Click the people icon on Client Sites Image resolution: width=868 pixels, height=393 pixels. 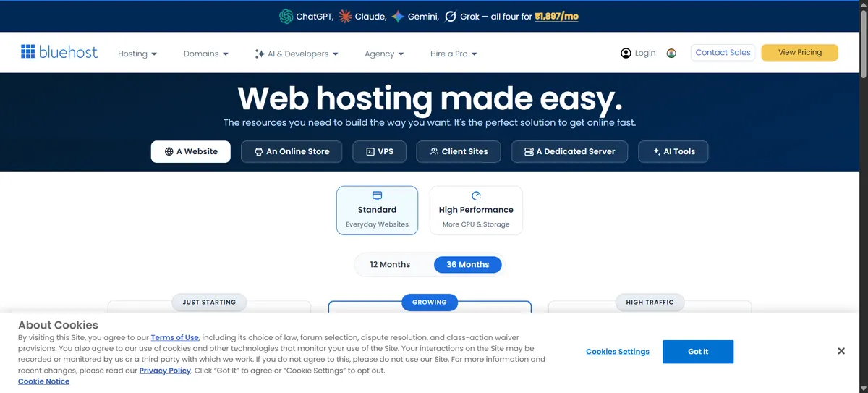(434, 151)
